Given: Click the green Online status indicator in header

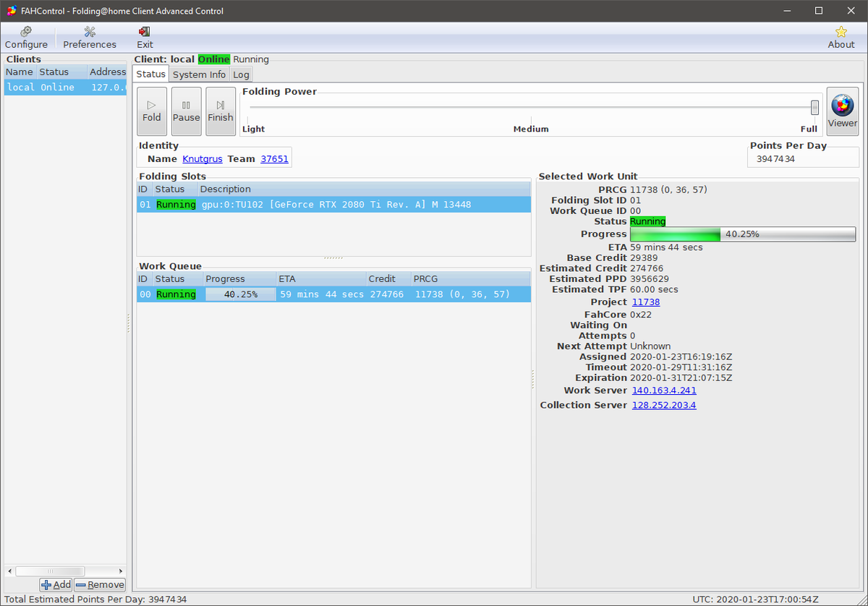Looking at the screenshot, I should 213,59.
